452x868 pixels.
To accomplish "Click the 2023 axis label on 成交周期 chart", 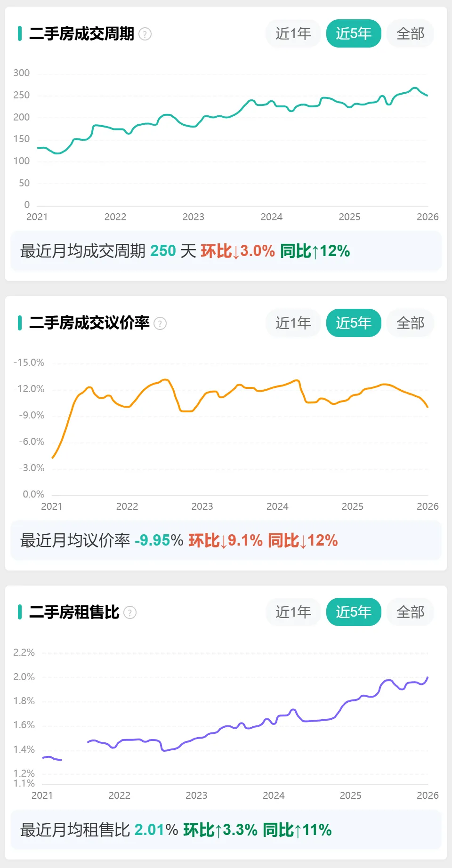I will pyautogui.click(x=193, y=217).
